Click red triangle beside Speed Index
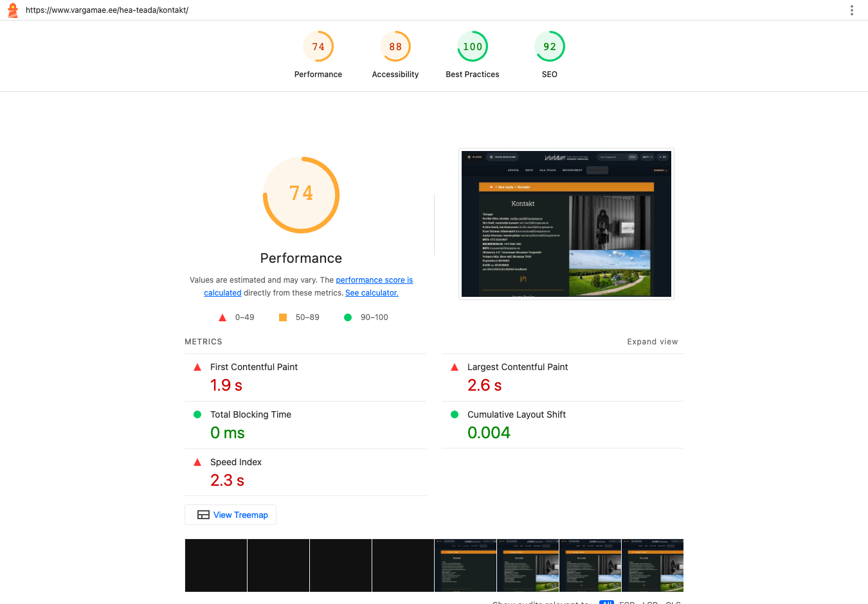Screen dimensions: 868x604 click(x=197, y=462)
